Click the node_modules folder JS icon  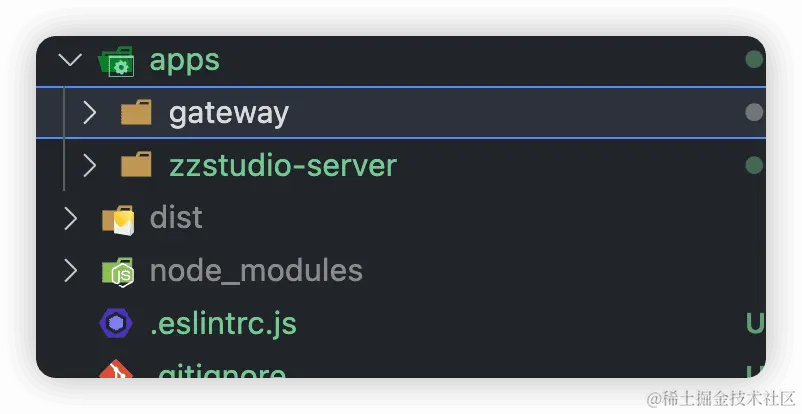pyautogui.click(x=118, y=272)
